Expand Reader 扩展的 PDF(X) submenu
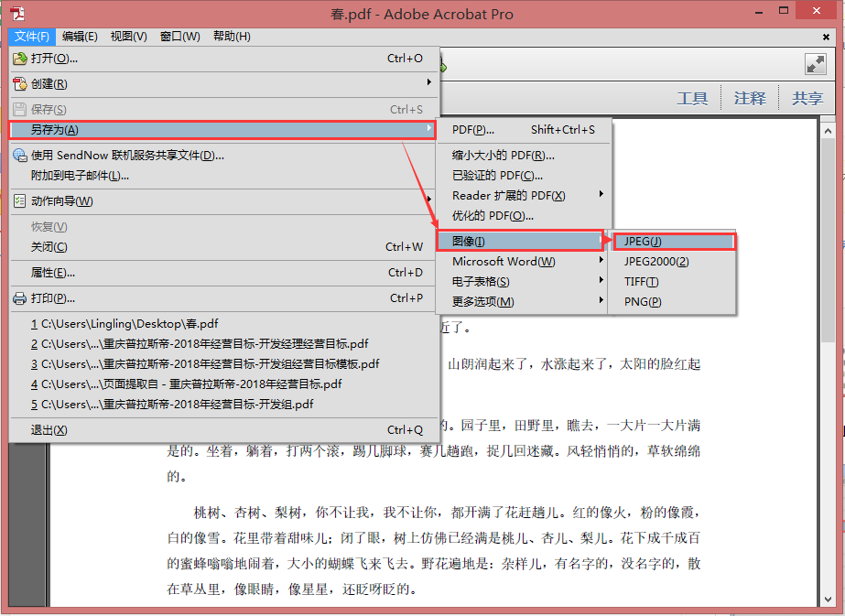This screenshot has width=845, height=616. tap(524, 196)
